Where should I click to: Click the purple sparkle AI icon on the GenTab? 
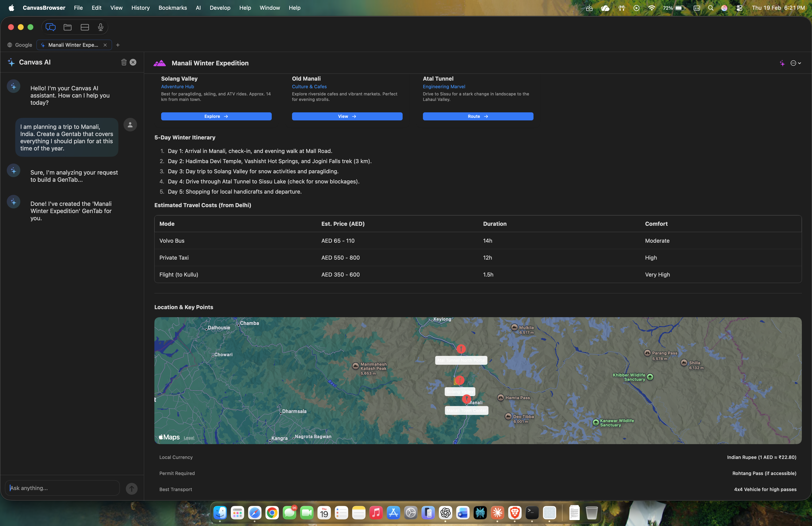pos(782,63)
